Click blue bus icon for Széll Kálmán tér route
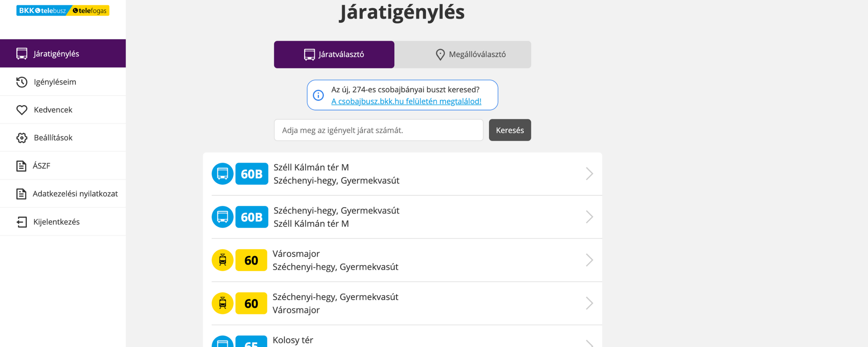Viewport: 868px width, 347px height. coord(222,173)
